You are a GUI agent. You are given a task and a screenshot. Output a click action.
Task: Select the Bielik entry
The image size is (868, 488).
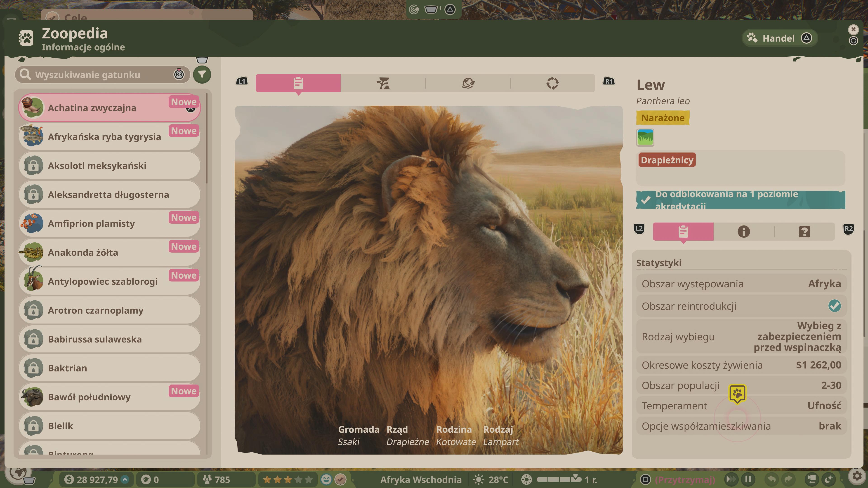pyautogui.click(x=109, y=426)
